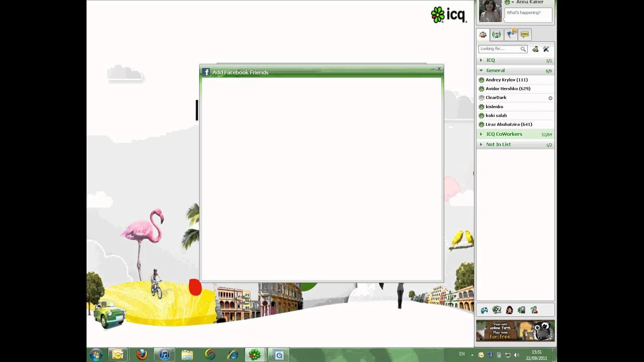Click the ICQ logo at top
The height and width of the screenshot is (362, 644).
(449, 15)
